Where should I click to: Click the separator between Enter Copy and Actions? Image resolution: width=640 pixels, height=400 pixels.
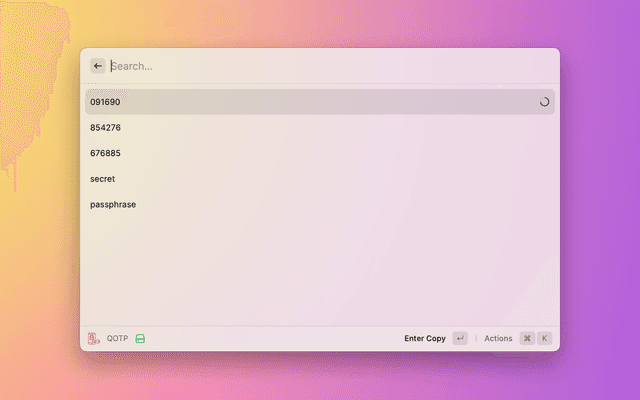[476, 339]
